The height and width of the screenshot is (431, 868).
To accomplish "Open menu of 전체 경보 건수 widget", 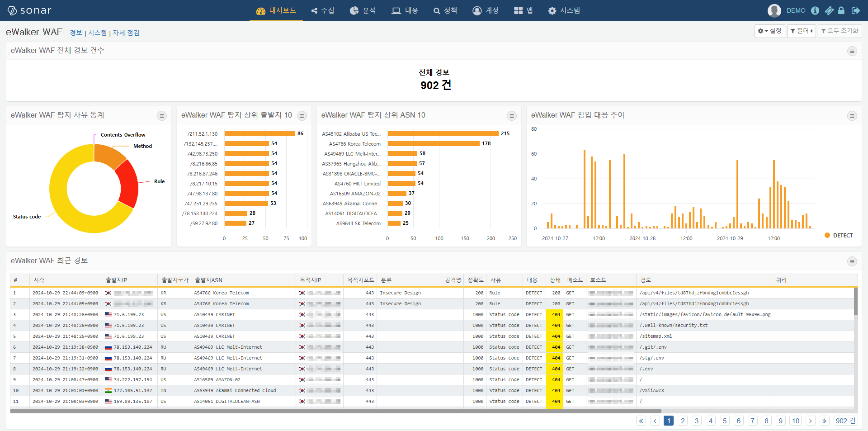I will (852, 51).
